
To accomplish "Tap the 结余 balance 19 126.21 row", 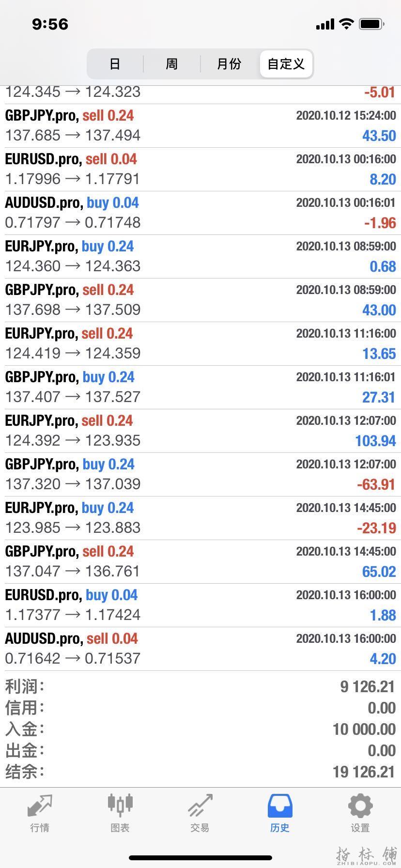I will (200, 772).
